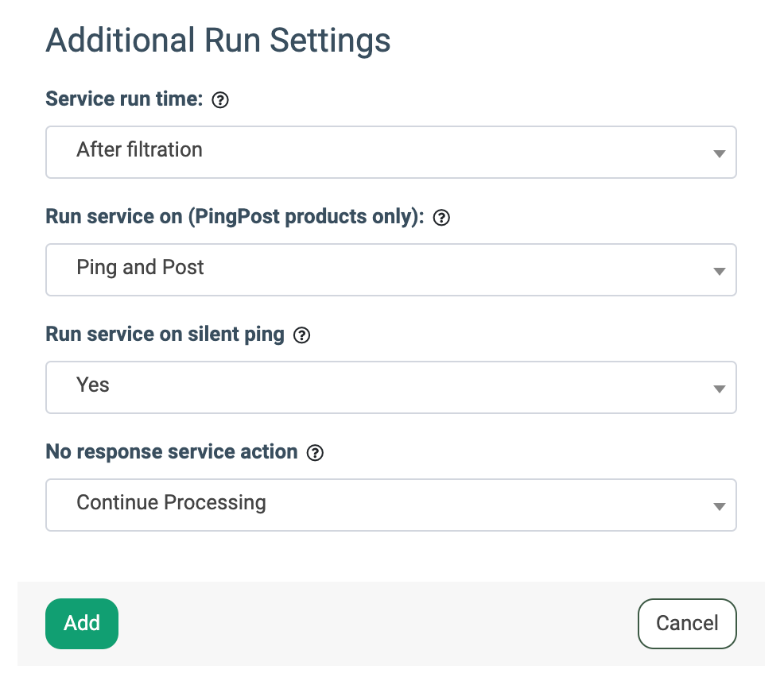784x685 pixels.
Task: Show the help tooltip for silent ping
Action: [301, 335]
